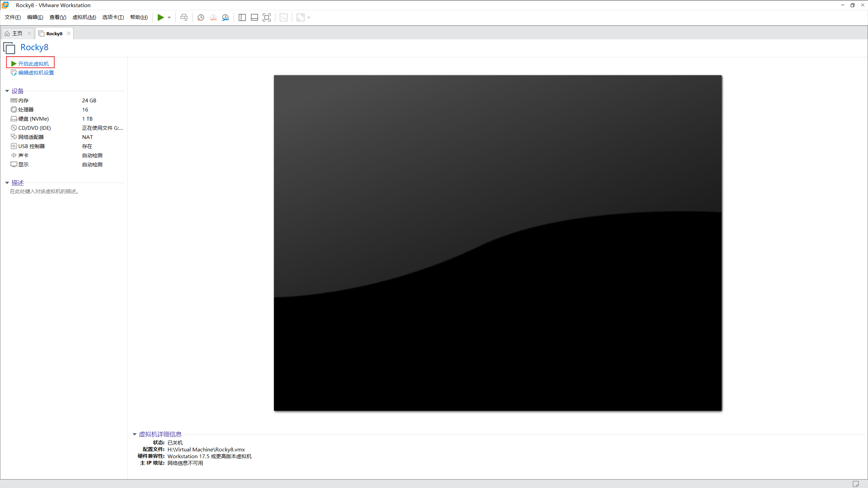Viewport: 868px width, 488px height.
Task: Open the 虚拟机(M) menu
Action: (x=84, y=17)
